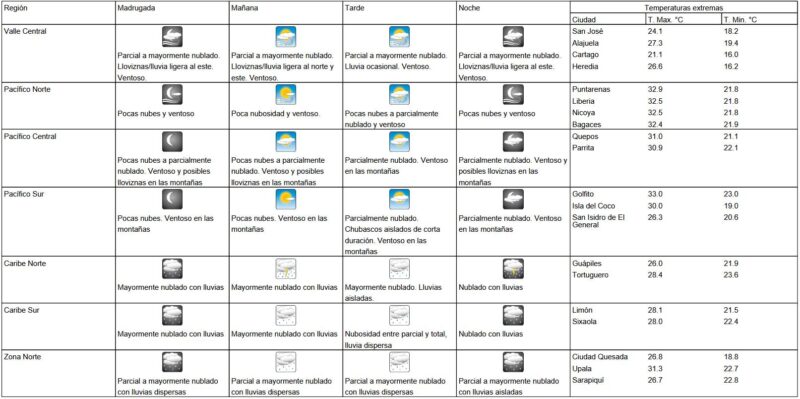Click the Caribe Sur Madrugada rain icon
The width and height of the screenshot is (800, 399).
coord(172,315)
